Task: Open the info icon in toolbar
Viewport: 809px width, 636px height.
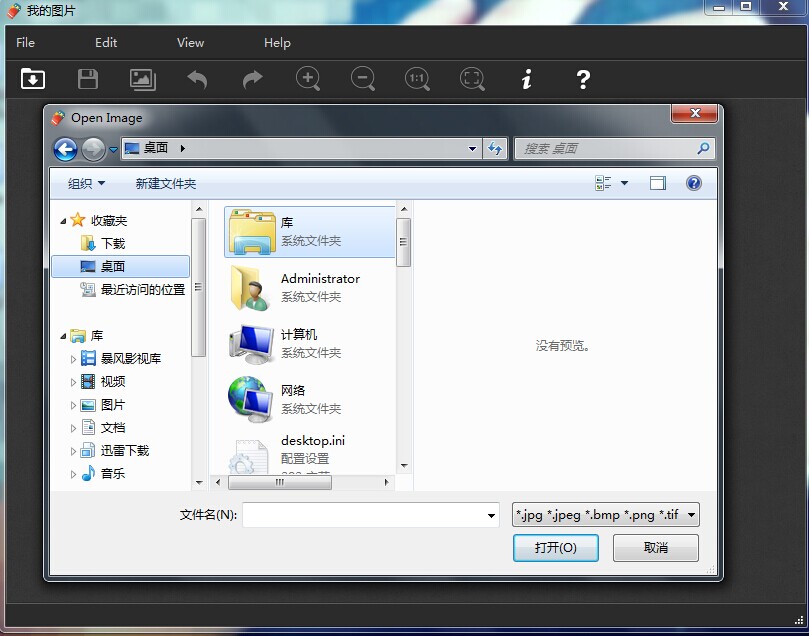Action: pos(527,79)
